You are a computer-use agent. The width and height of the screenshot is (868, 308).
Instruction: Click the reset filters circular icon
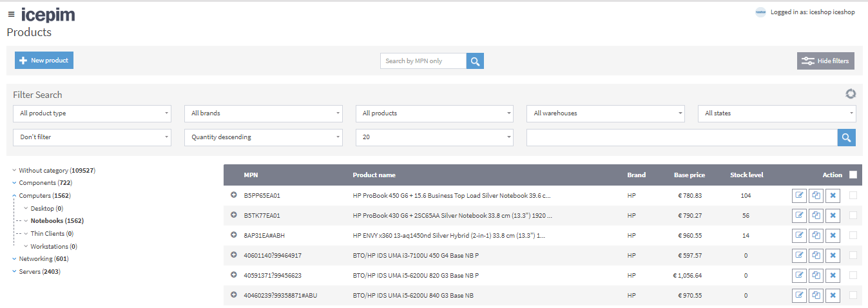pyautogui.click(x=851, y=94)
